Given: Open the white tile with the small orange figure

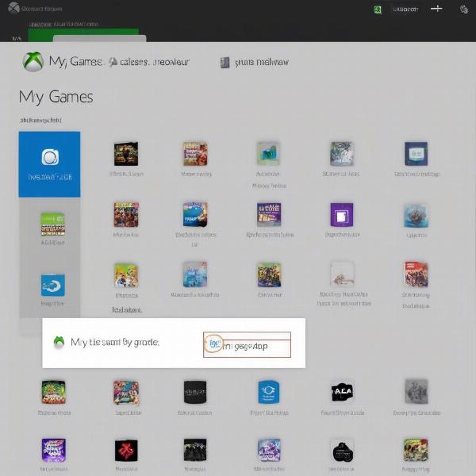Looking at the screenshot, I should pyautogui.click(x=342, y=274).
